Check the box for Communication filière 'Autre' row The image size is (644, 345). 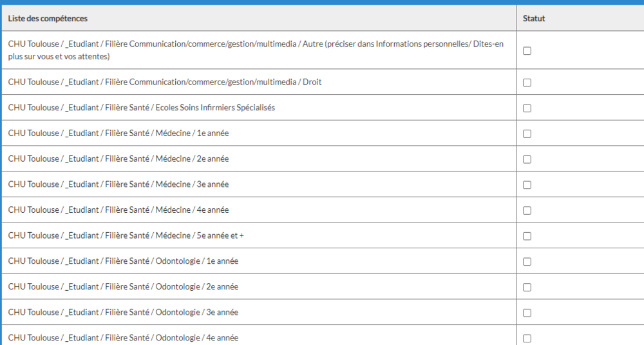click(527, 51)
